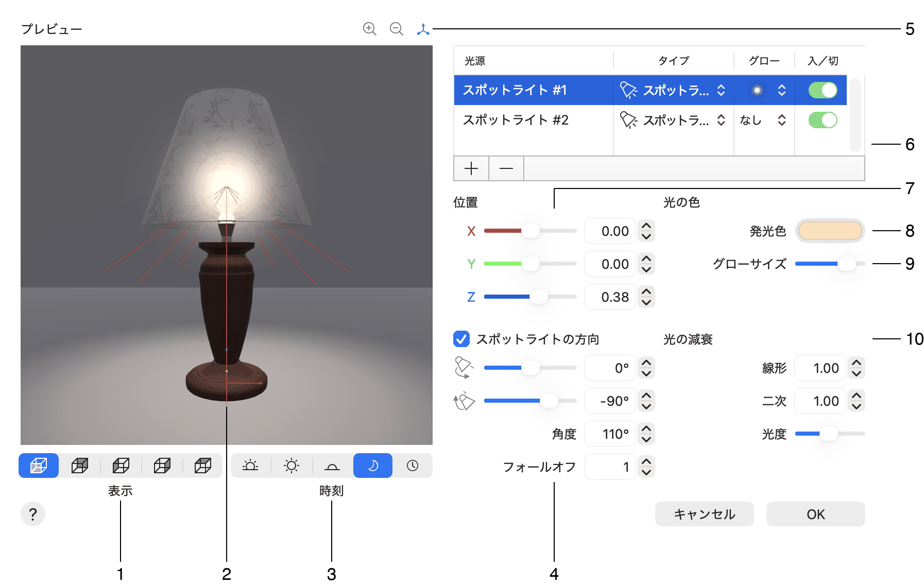Image resolution: width=924 pixels, height=585 pixels.
Task: Step the フォールオフ value
Action: pyautogui.click(x=646, y=467)
